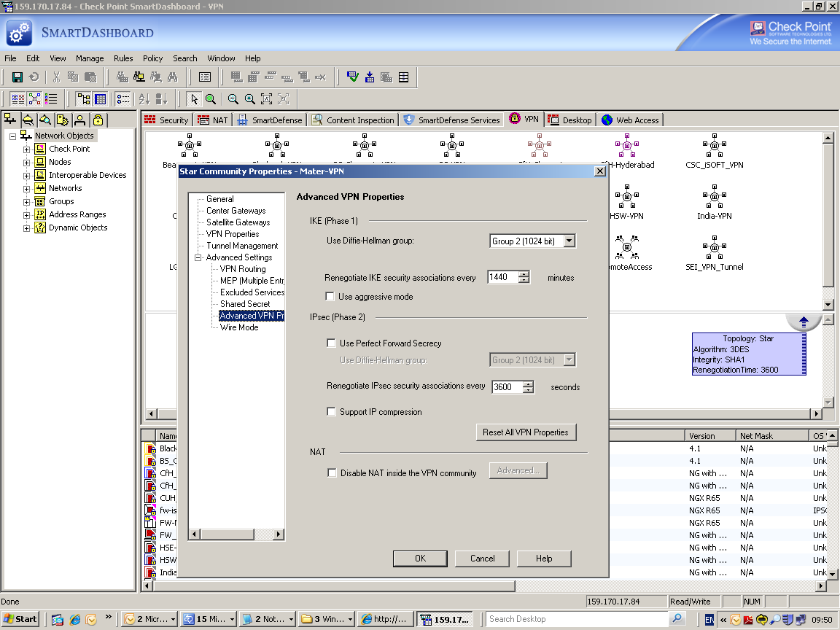
Task: Expand the Check Point tree node
Action: pyautogui.click(x=26, y=149)
